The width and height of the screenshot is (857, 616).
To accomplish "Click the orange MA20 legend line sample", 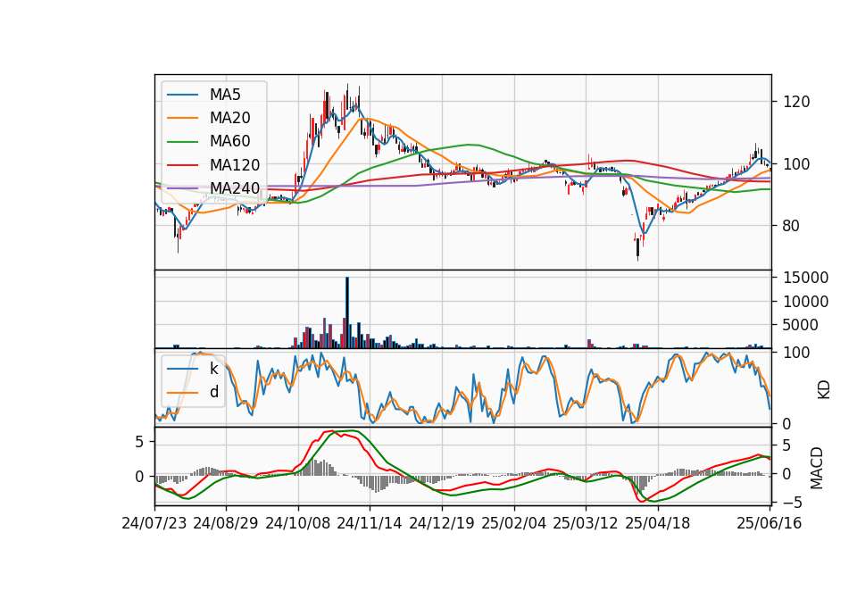I will [x=182, y=118].
